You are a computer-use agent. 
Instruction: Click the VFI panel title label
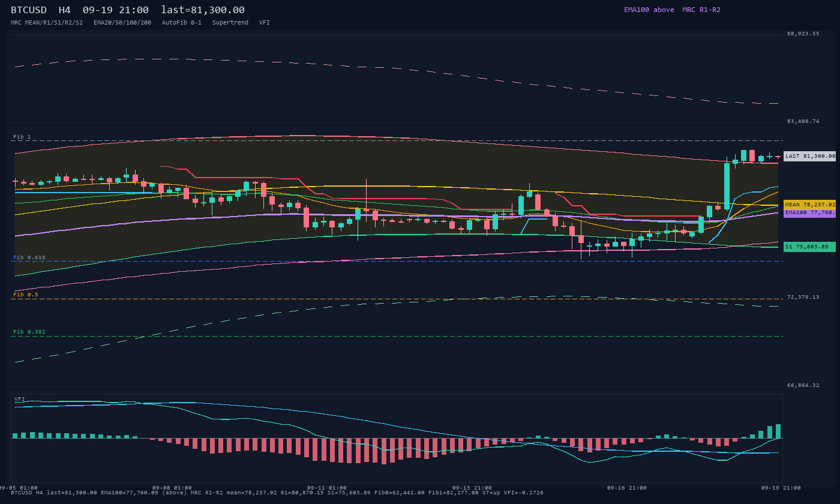20,399
